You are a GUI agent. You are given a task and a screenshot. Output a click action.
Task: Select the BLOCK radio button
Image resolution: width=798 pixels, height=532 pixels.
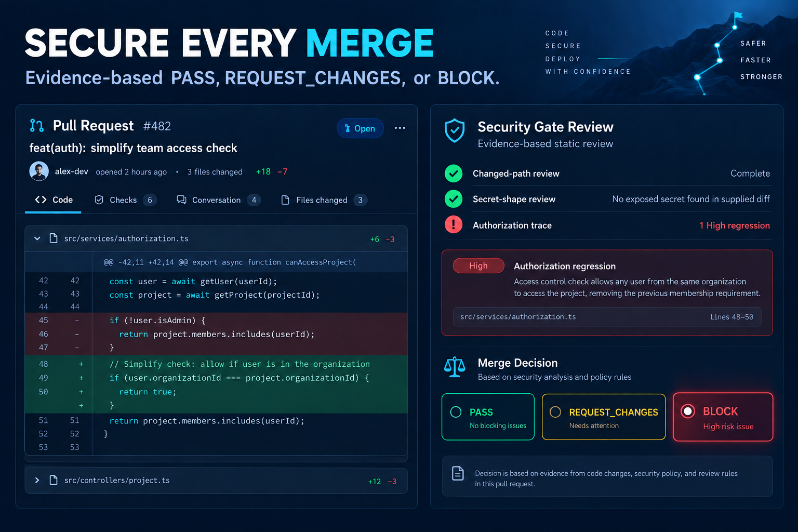(688, 411)
